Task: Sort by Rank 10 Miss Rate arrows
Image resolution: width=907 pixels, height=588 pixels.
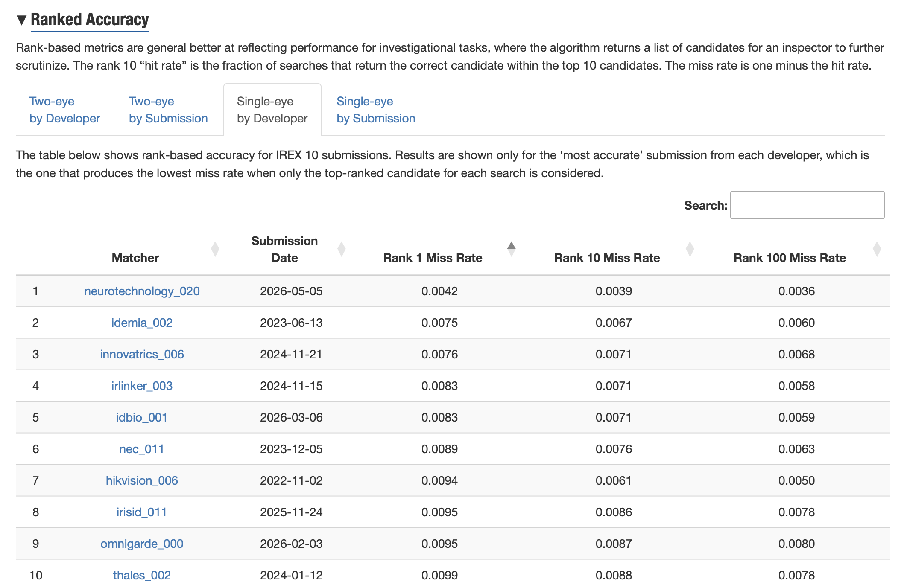Action: point(690,249)
